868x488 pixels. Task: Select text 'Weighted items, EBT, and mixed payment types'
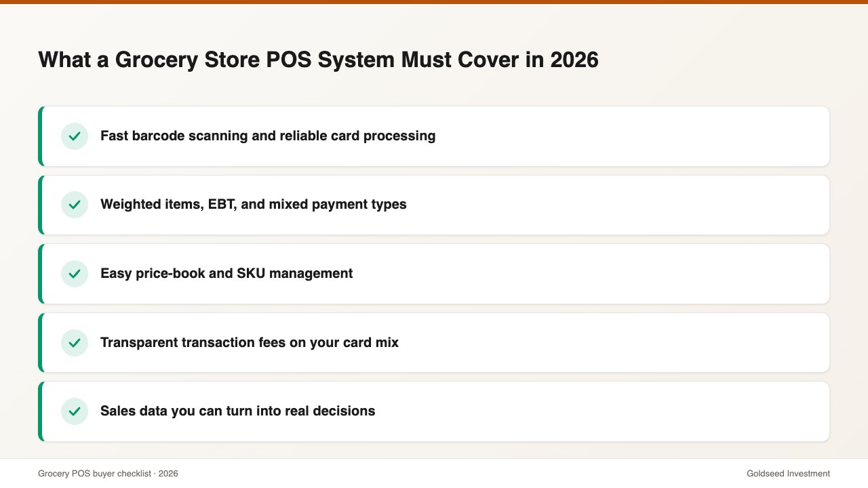(254, 204)
